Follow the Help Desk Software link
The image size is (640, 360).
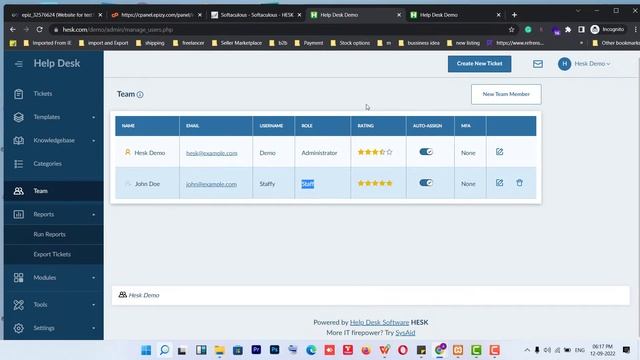pyautogui.click(x=379, y=322)
